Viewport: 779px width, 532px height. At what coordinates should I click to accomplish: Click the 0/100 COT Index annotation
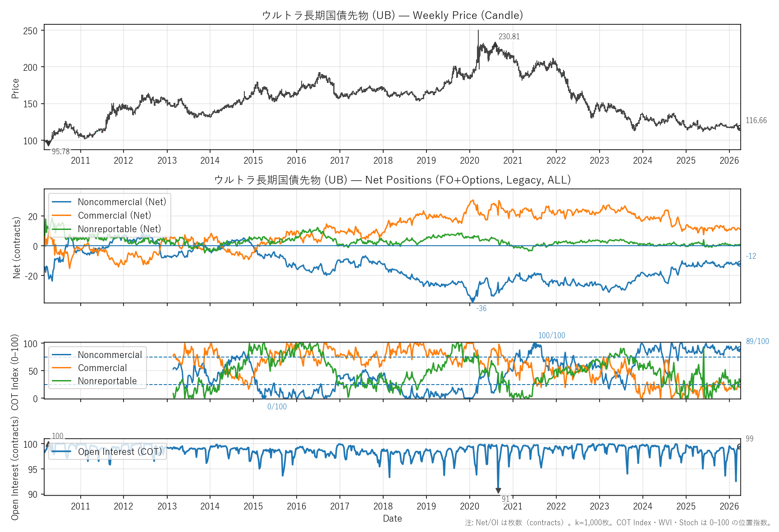pyautogui.click(x=277, y=407)
